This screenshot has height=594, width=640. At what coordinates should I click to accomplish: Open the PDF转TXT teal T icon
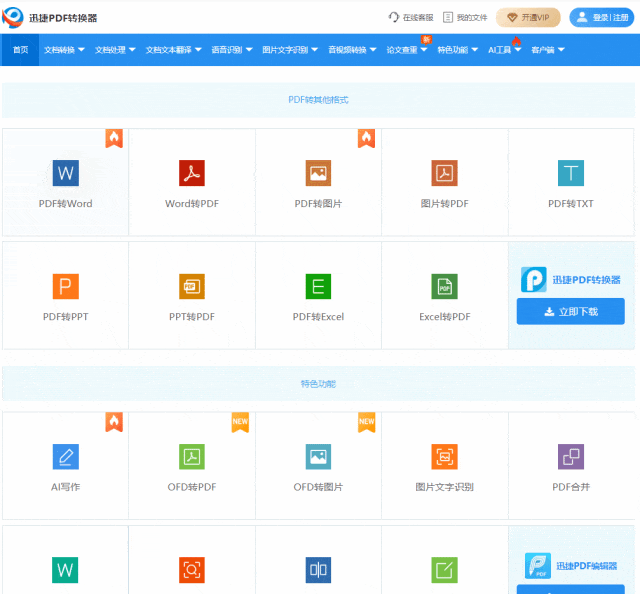[x=571, y=173]
